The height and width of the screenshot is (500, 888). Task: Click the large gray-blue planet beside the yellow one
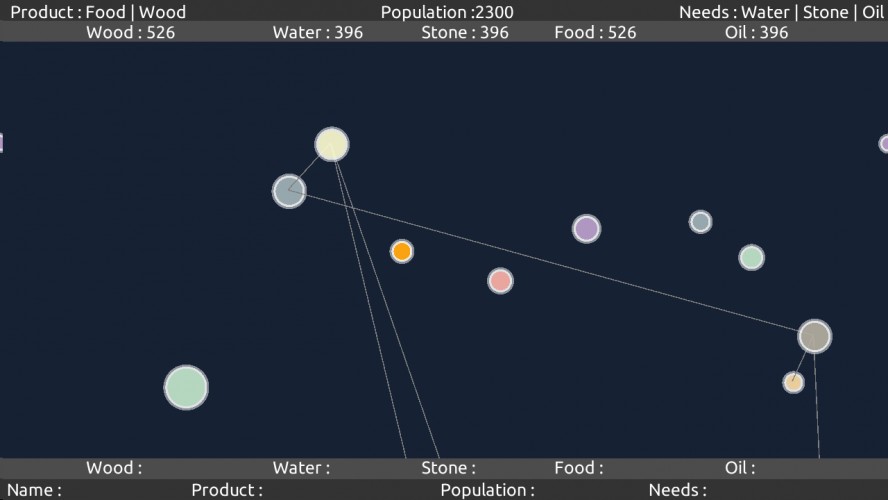[289, 191]
